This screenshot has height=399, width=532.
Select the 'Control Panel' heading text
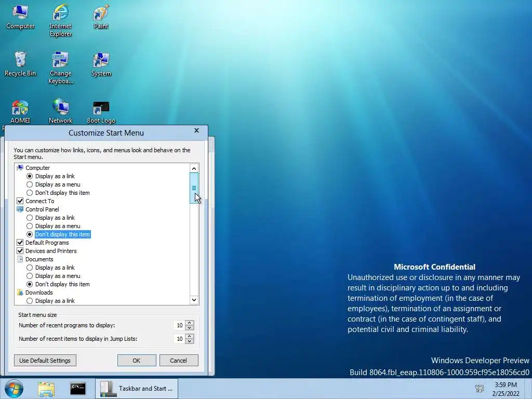[x=42, y=209]
